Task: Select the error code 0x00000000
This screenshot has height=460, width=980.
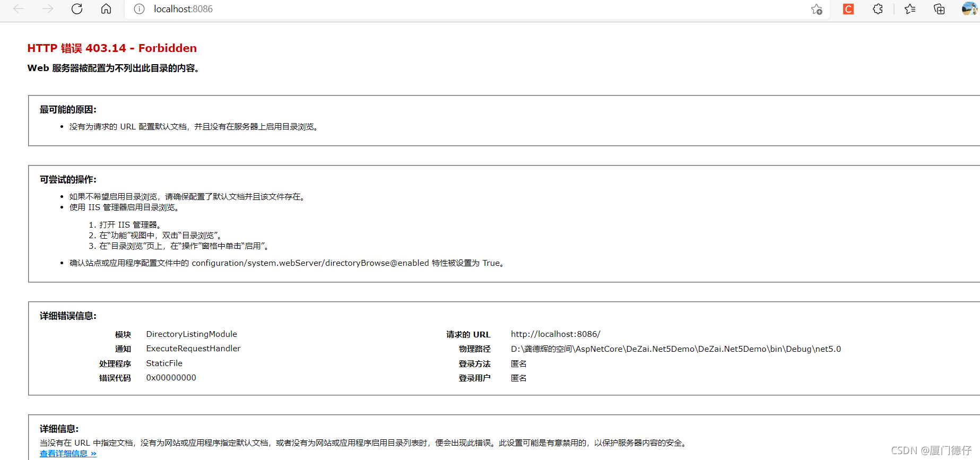Action: click(x=171, y=378)
